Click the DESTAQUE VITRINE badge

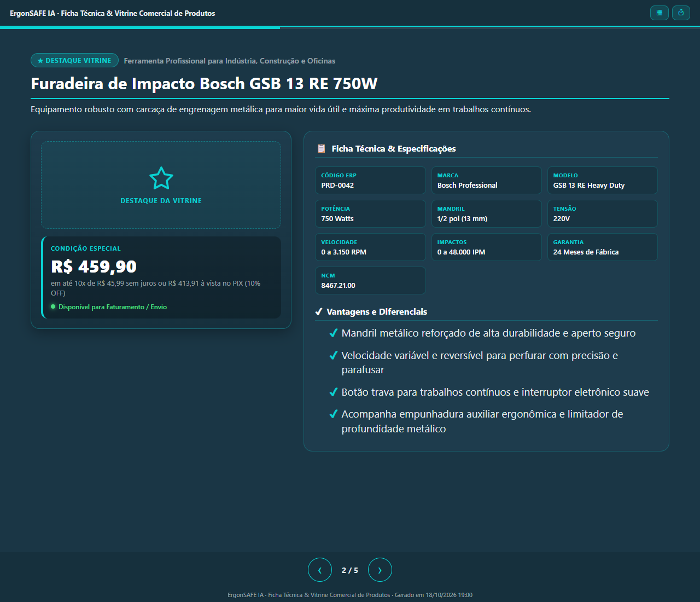point(74,60)
